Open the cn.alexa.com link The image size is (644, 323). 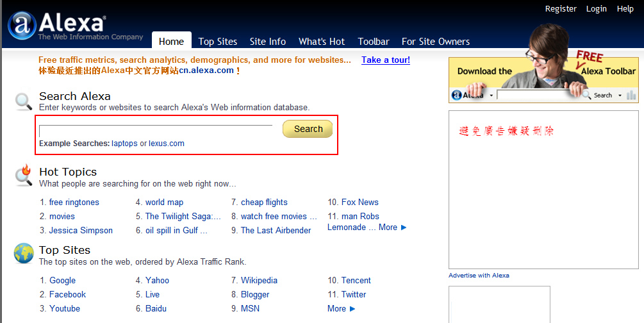(206, 70)
